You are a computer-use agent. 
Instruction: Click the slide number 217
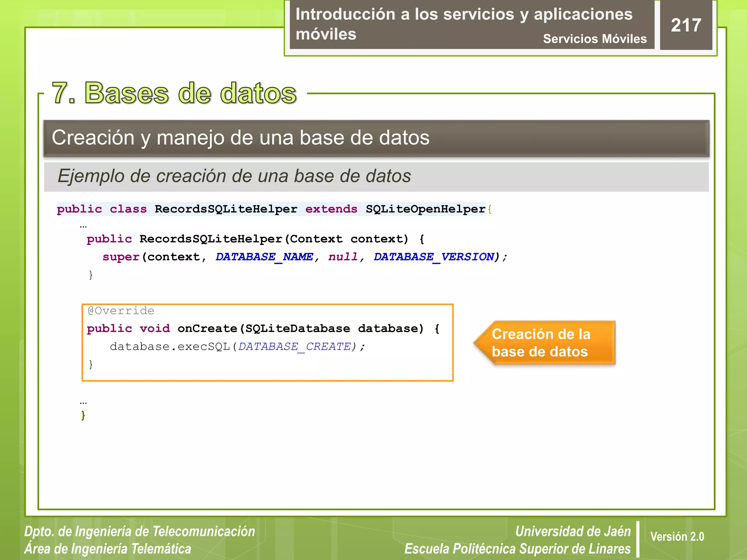(686, 25)
